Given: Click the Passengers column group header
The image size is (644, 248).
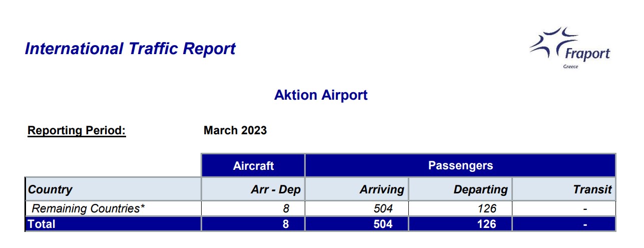Looking at the screenshot, I should tap(460, 165).
